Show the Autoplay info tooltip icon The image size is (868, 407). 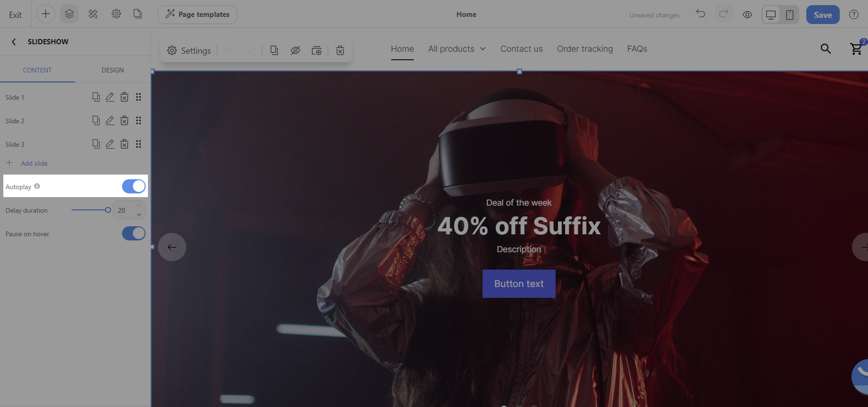tap(37, 186)
